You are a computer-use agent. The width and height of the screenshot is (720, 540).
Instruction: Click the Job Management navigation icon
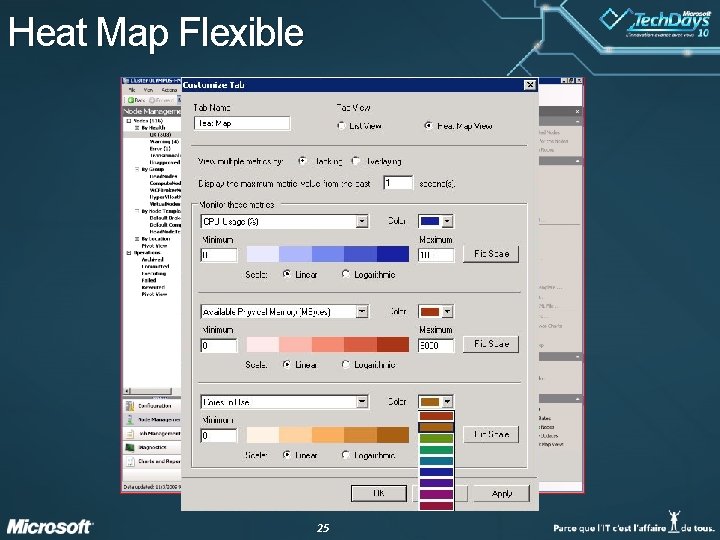click(130, 433)
